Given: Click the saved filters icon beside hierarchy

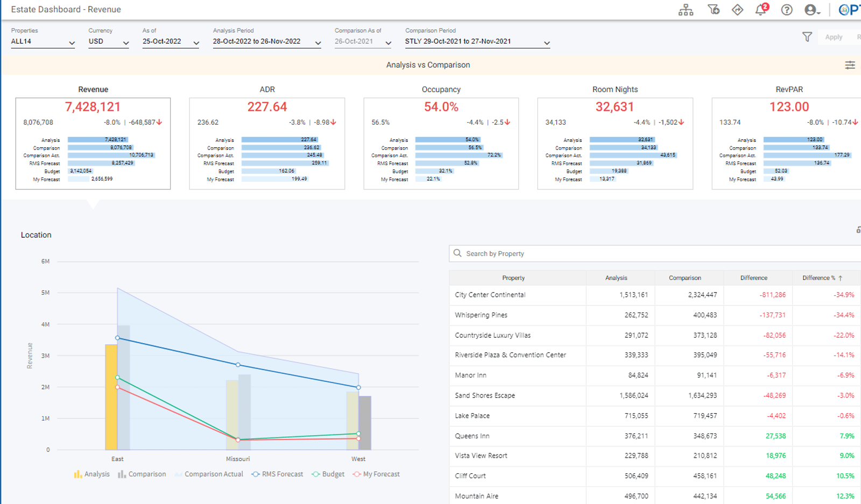Looking at the screenshot, I should [x=713, y=10].
